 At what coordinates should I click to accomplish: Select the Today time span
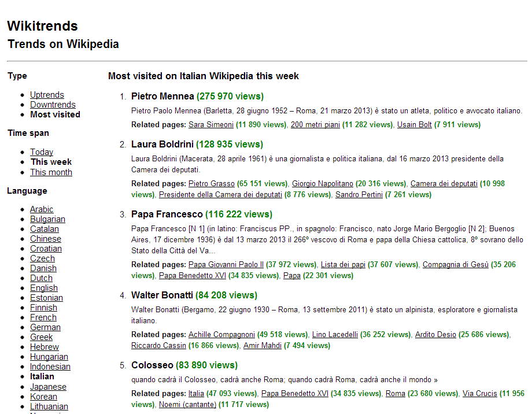[42, 151]
